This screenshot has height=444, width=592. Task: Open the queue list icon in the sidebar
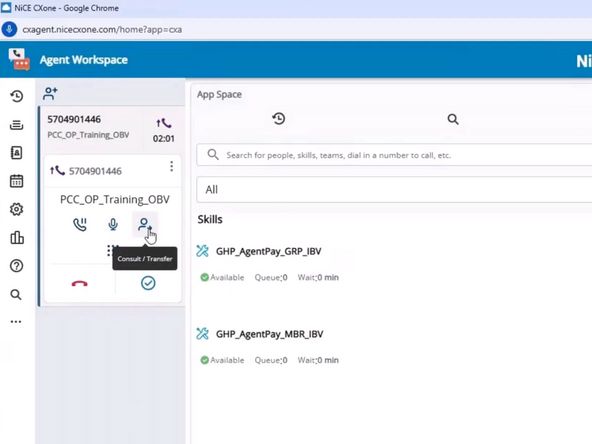[x=16, y=125]
